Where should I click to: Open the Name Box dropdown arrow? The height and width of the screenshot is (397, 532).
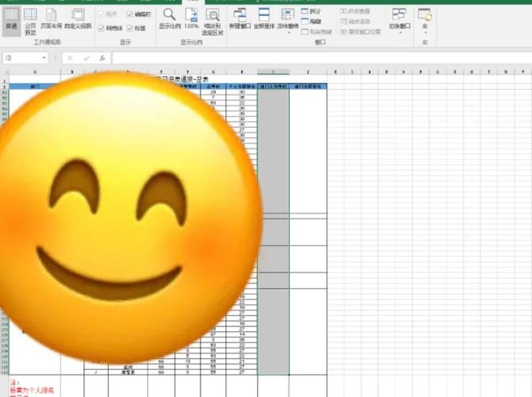click(44, 58)
